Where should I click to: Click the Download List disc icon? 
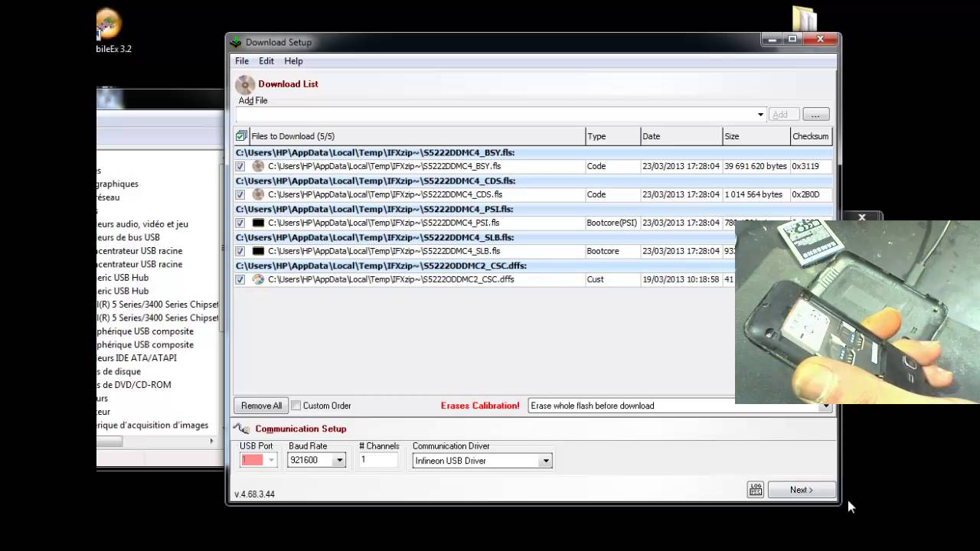tap(245, 84)
